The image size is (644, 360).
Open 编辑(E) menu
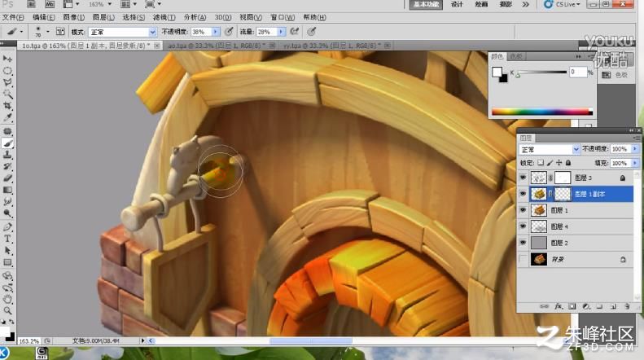coord(43,17)
